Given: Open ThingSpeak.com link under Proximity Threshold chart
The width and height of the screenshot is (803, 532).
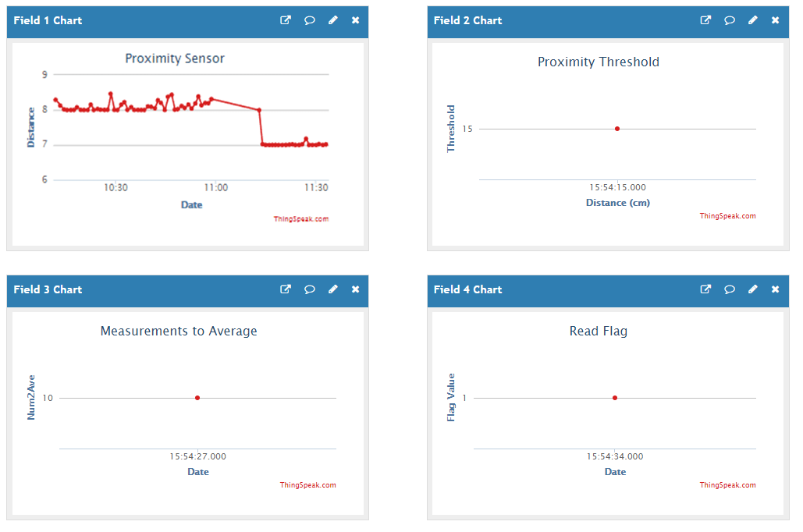Looking at the screenshot, I should 727,216.
